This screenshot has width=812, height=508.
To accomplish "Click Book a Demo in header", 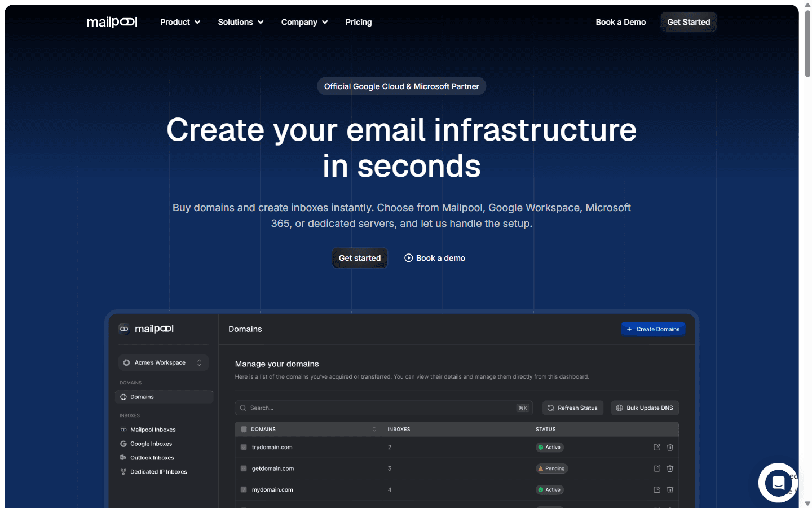I will point(621,22).
